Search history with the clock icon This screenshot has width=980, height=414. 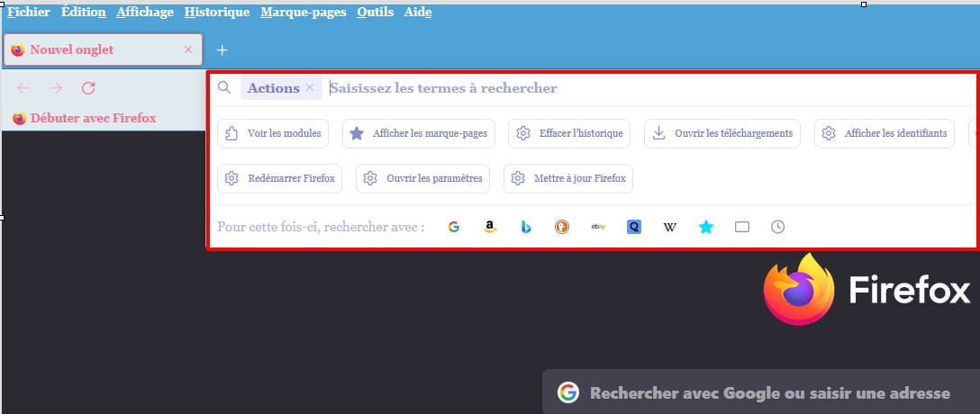point(777,228)
